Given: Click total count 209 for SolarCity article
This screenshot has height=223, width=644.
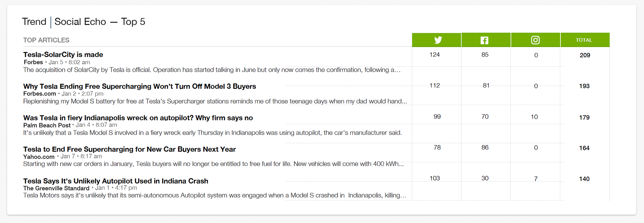Looking at the screenshot, I should coord(585,55).
